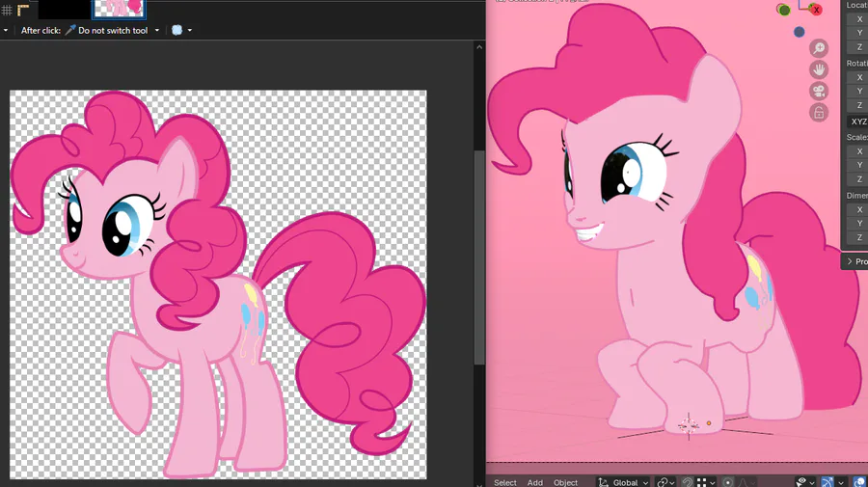The width and height of the screenshot is (868, 487).
Task: Click the Dimensions X field
Action: click(857, 209)
